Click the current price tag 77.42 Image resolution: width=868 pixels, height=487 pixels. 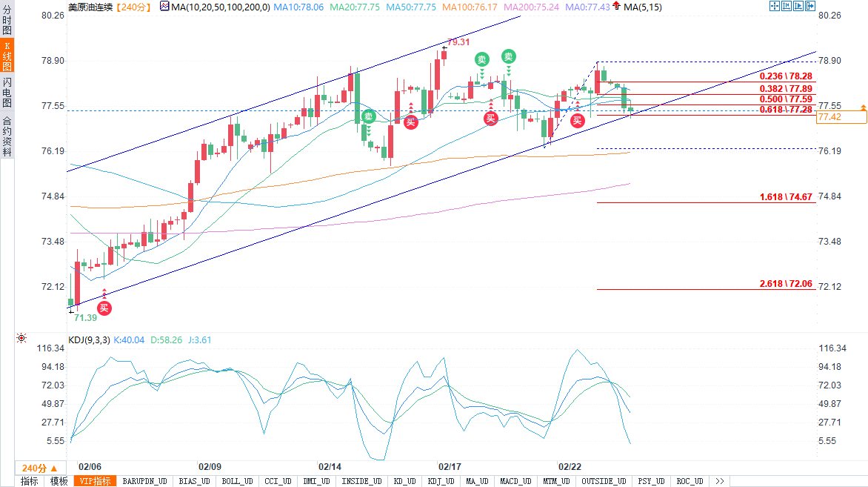[x=841, y=117]
